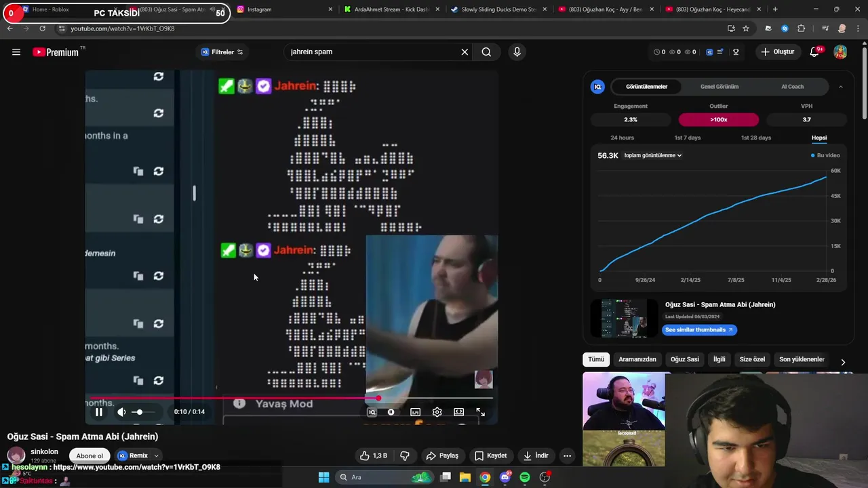Open vidIQ list icon in header
The width and height of the screenshot is (868, 488).
point(719,52)
